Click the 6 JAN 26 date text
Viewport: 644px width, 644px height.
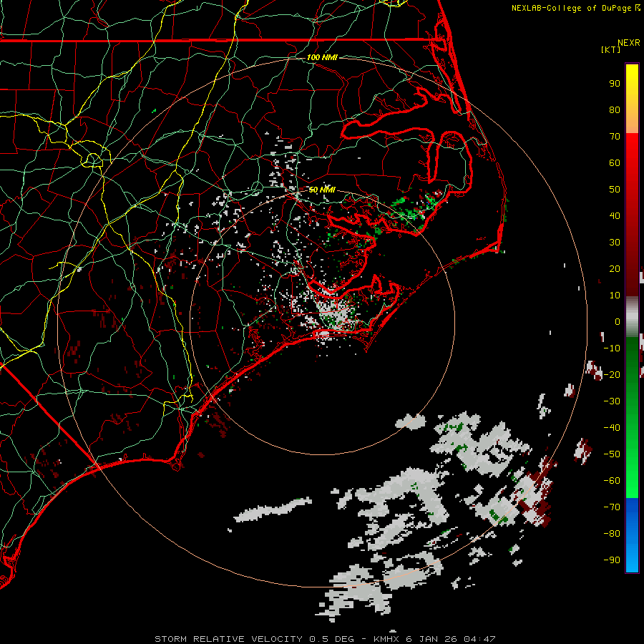432,639
